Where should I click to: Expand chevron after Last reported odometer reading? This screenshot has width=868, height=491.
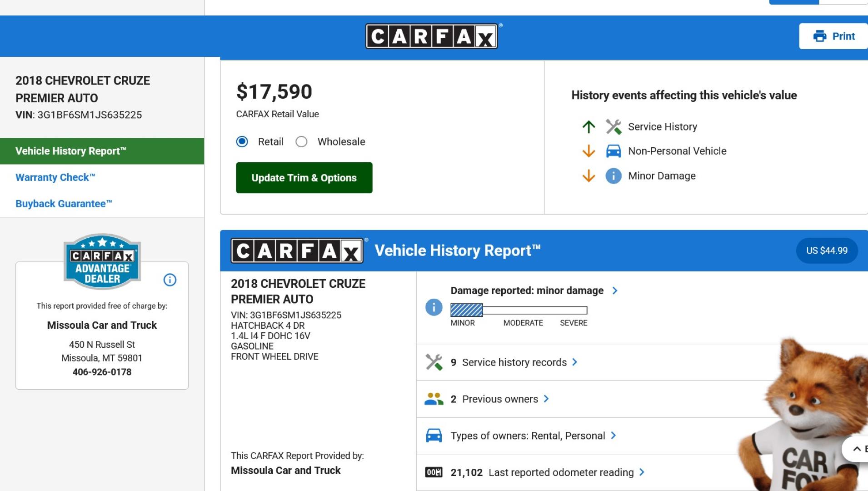click(642, 472)
